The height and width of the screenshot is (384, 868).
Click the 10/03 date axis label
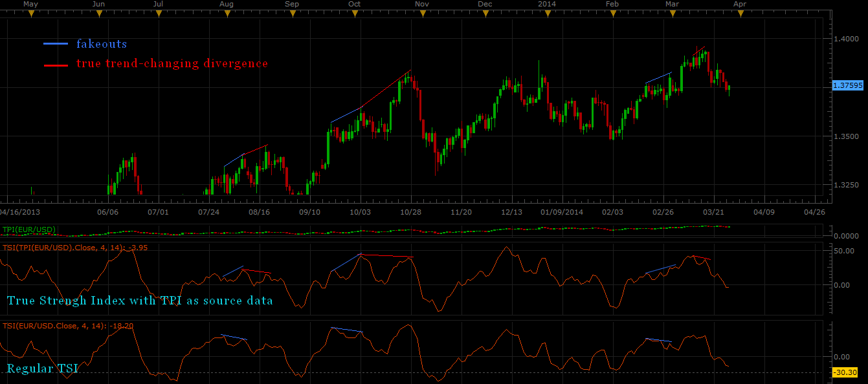click(x=360, y=211)
